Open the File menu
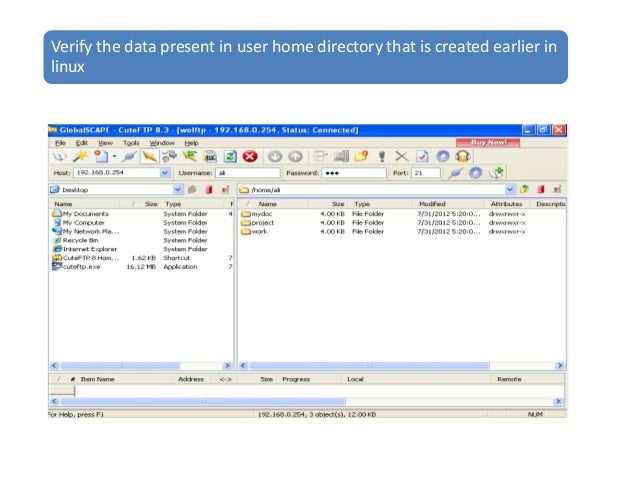 pos(60,143)
